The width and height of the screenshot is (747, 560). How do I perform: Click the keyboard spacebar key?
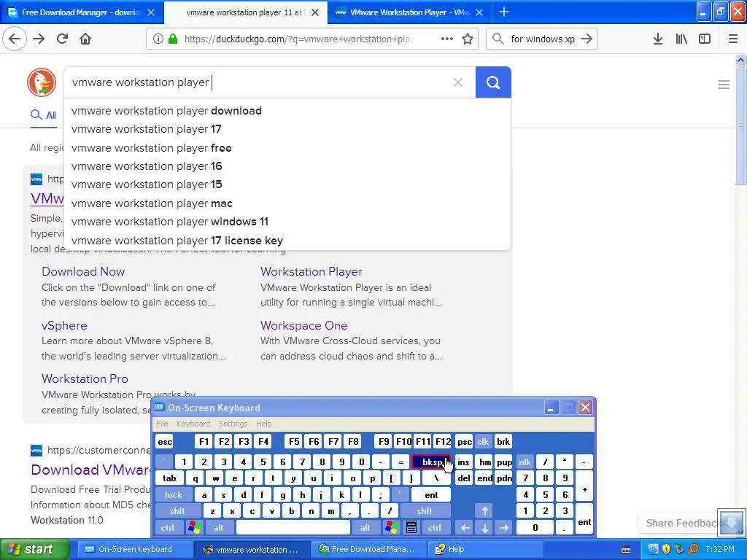click(x=293, y=527)
